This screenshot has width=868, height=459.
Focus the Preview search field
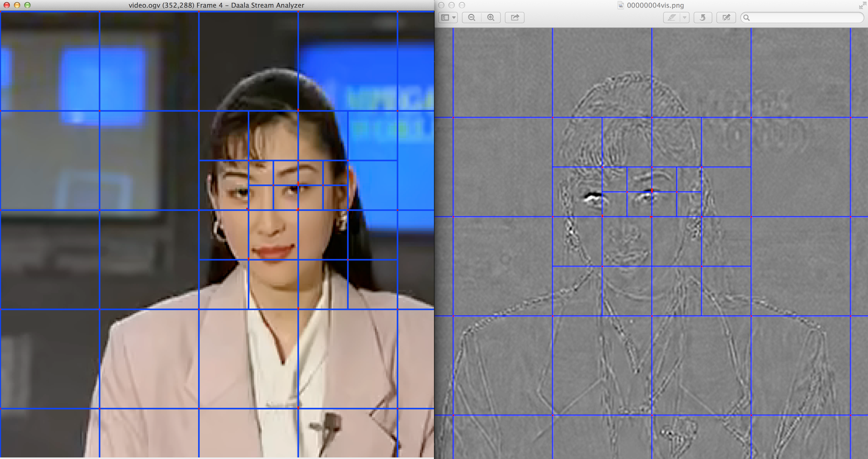802,18
